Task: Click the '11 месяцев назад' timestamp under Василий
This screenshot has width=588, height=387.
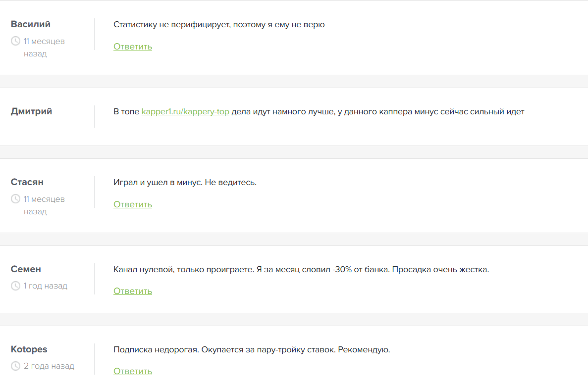Action: [44, 48]
